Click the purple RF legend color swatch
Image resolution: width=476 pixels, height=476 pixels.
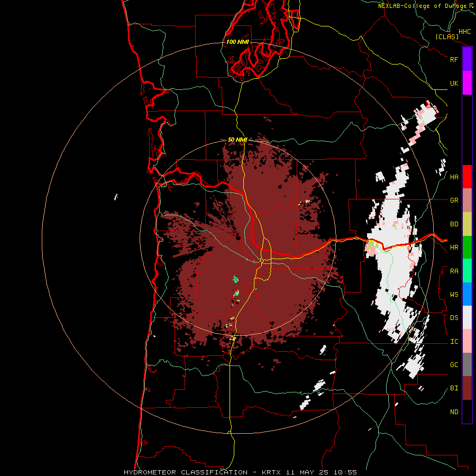[x=467, y=59]
